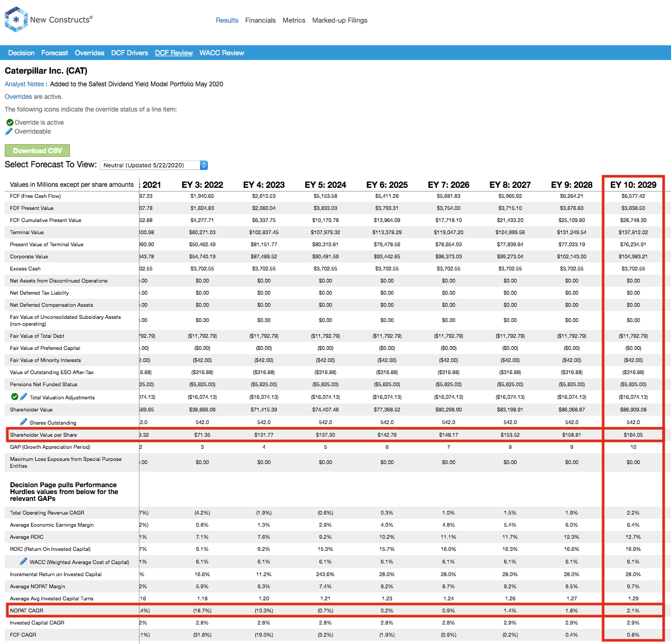Click the 16.9% ROIC cell for 2029
The height and width of the screenshot is (644, 671).
633,549
